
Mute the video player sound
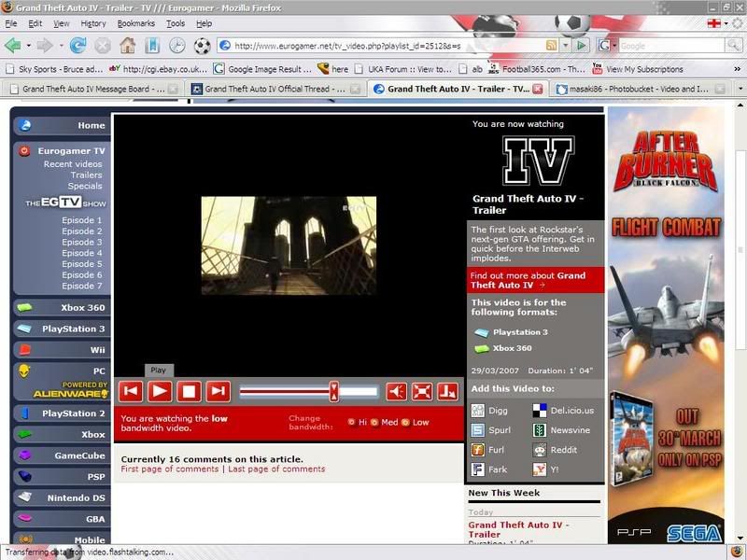(396, 391)
